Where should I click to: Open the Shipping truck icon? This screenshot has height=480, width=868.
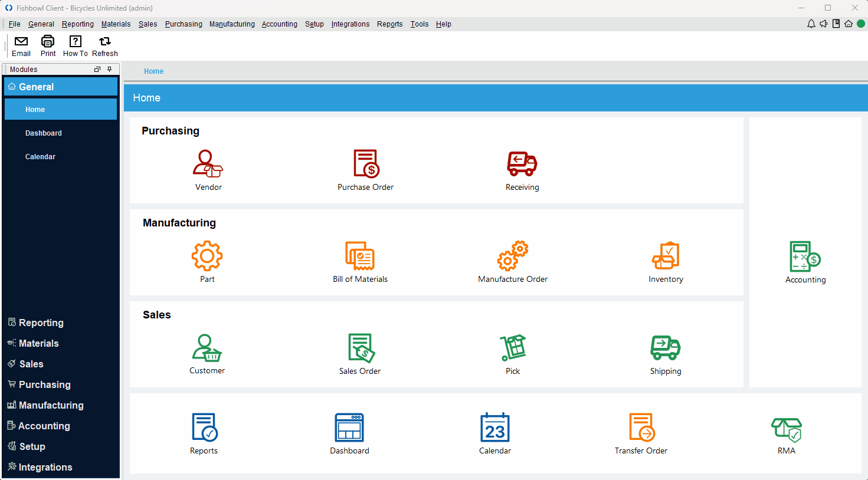[x=666, y=347]
